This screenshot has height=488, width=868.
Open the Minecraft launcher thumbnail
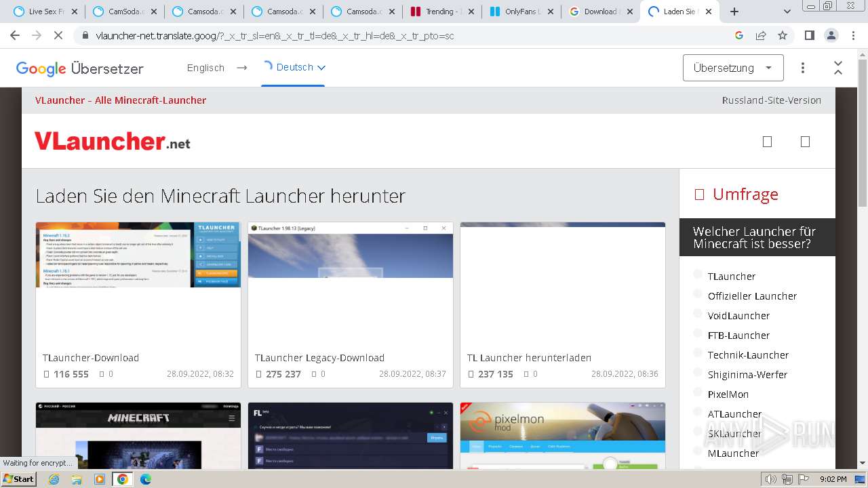click(x=138, y=436)
